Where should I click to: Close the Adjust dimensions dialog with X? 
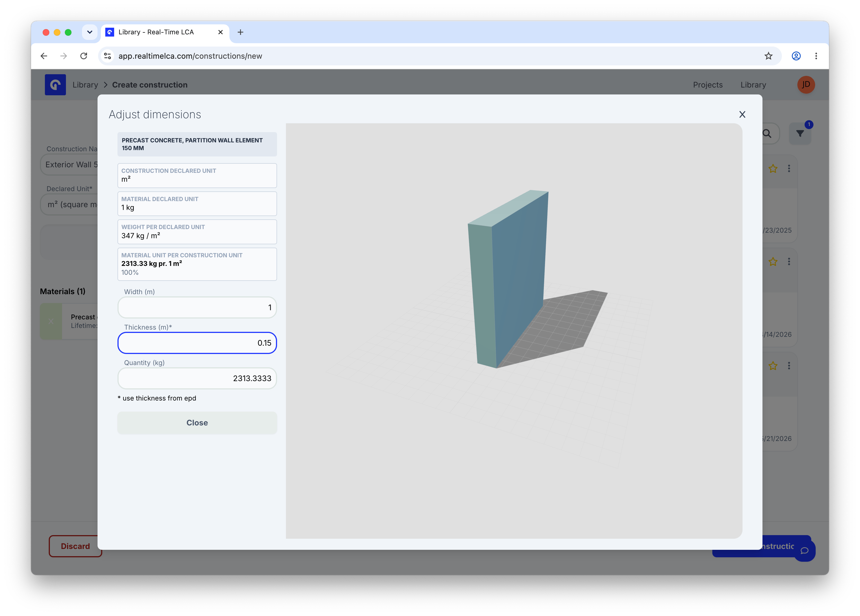pyautogui.click(x=742, y=114)
